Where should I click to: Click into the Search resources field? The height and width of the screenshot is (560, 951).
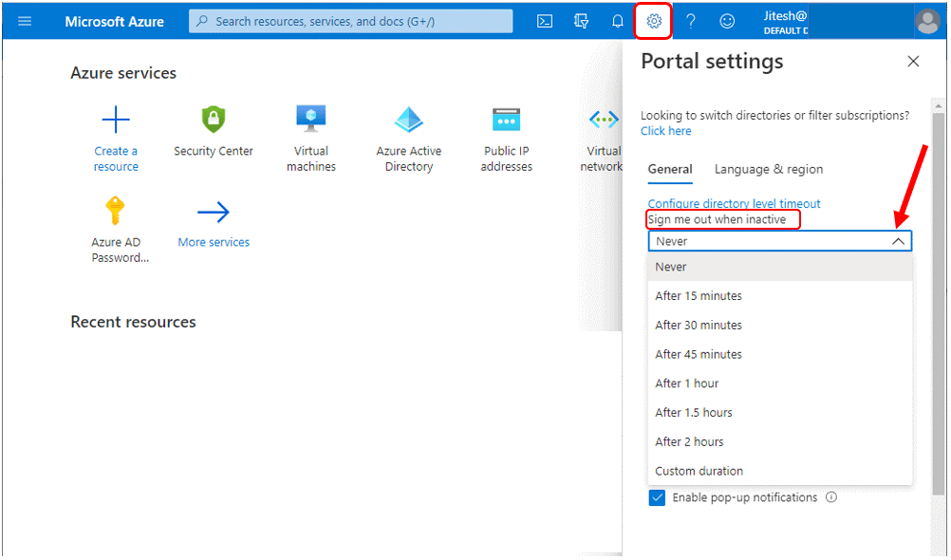(x=350, y=21)
